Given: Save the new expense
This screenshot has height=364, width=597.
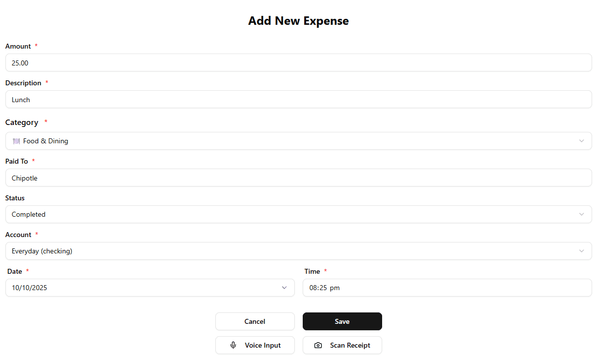Looking at the screenshot, I should pyautogui.click(x=342, y=321).
